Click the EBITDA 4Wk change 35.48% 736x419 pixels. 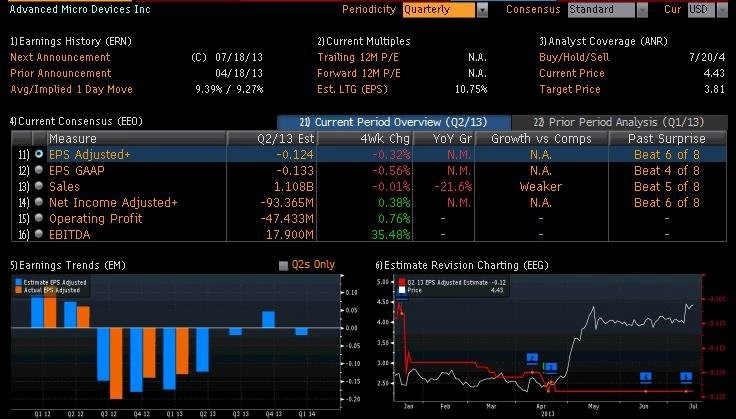391,234
